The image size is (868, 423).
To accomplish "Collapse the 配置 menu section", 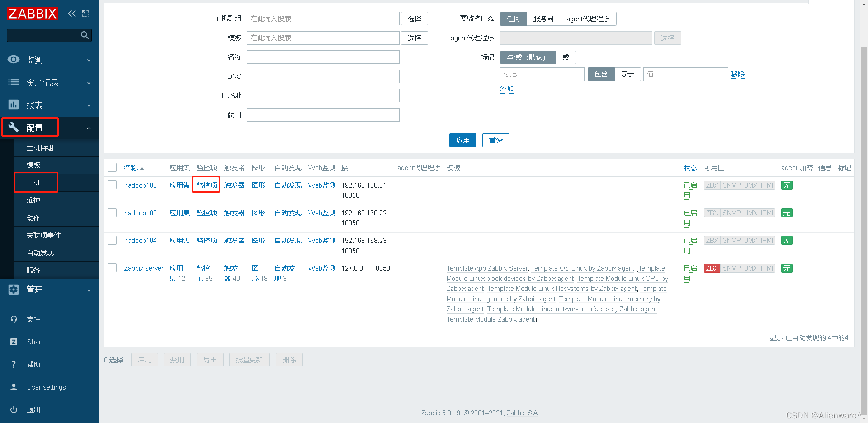I will (x=89, y=128).
